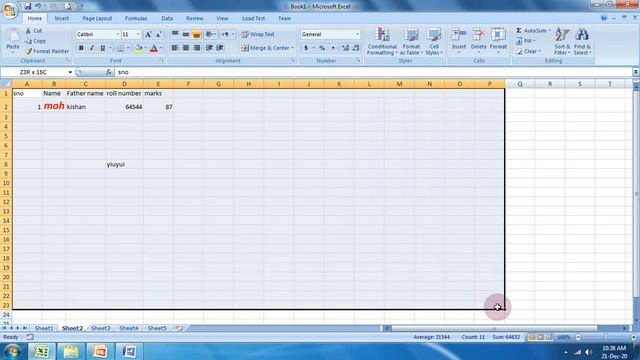Click the Orientation text rotation icon
This screenshot has height=360, width=640.
tap(209, 35)
